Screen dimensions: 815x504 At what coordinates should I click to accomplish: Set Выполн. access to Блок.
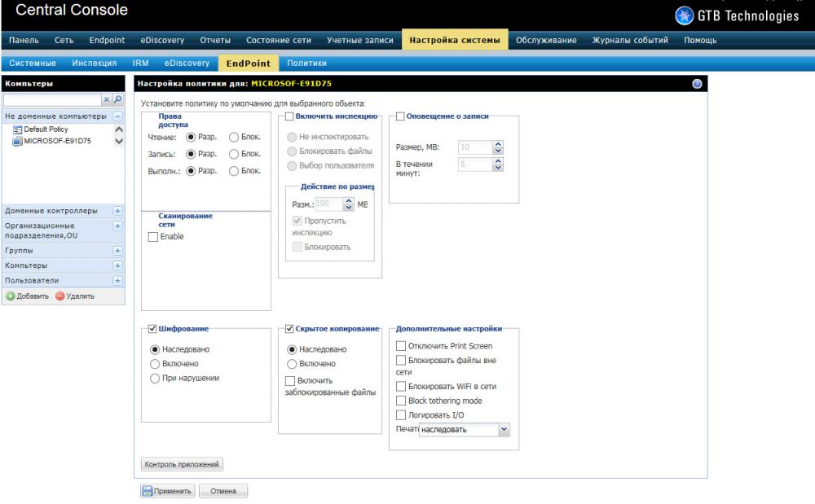[234, 171]
